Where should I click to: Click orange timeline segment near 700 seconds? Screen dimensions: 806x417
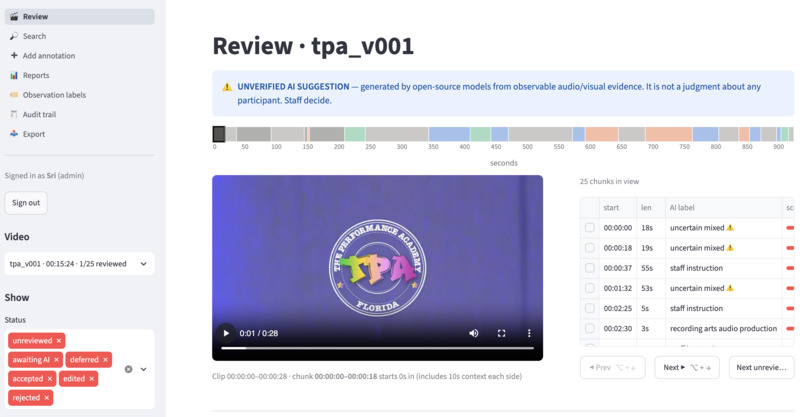pyautogui.click(x=669, y=134)
